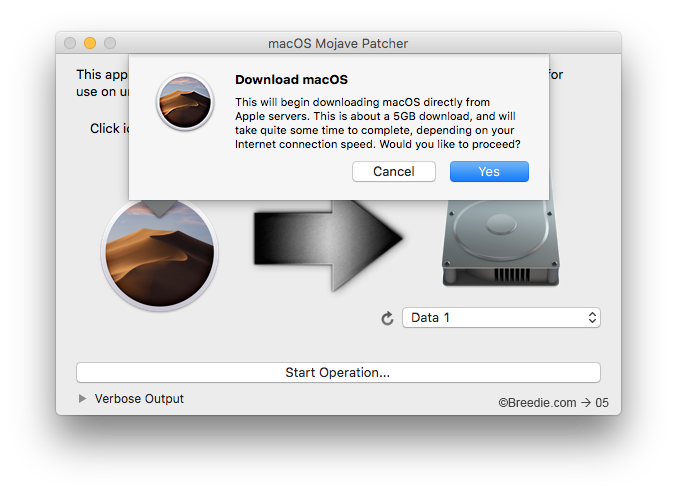Click the Breedie.com copyright text
Screen dimensions: 677x495
553,403
